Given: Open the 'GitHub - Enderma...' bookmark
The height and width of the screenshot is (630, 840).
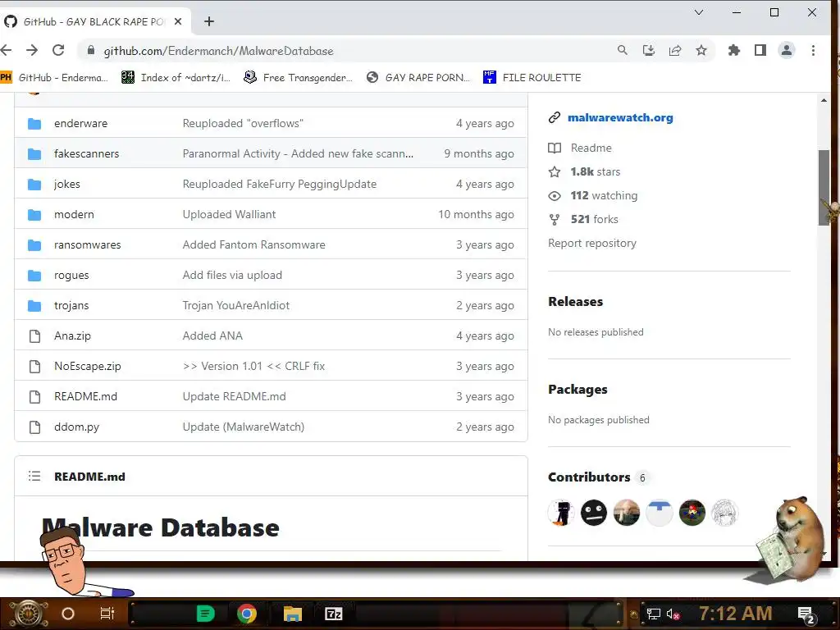Looking at the screenshot, I should [x=54, y=77].
